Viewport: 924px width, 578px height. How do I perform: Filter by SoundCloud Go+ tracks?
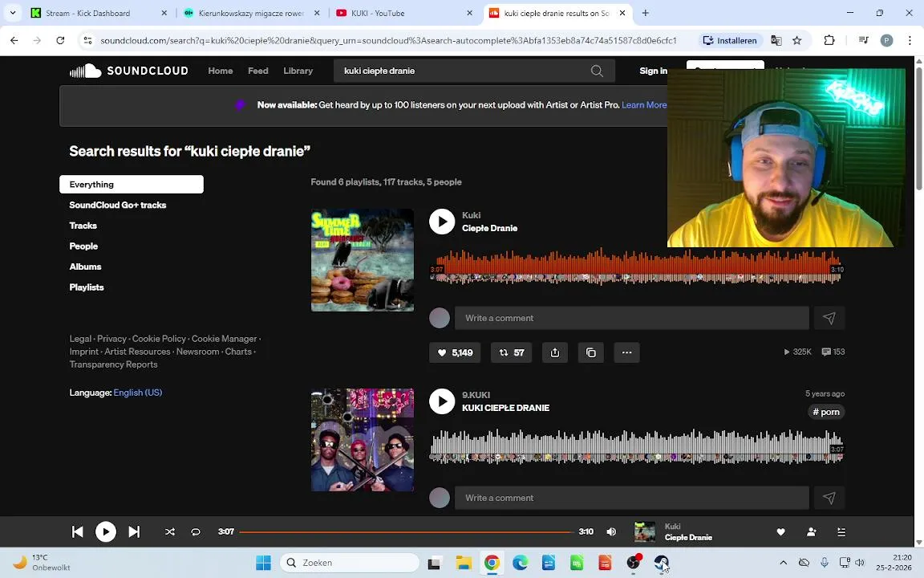(x=118, y=206)
